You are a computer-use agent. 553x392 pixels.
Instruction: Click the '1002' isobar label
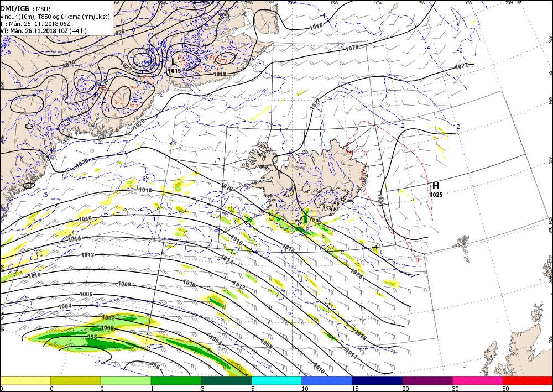(108, 317)
